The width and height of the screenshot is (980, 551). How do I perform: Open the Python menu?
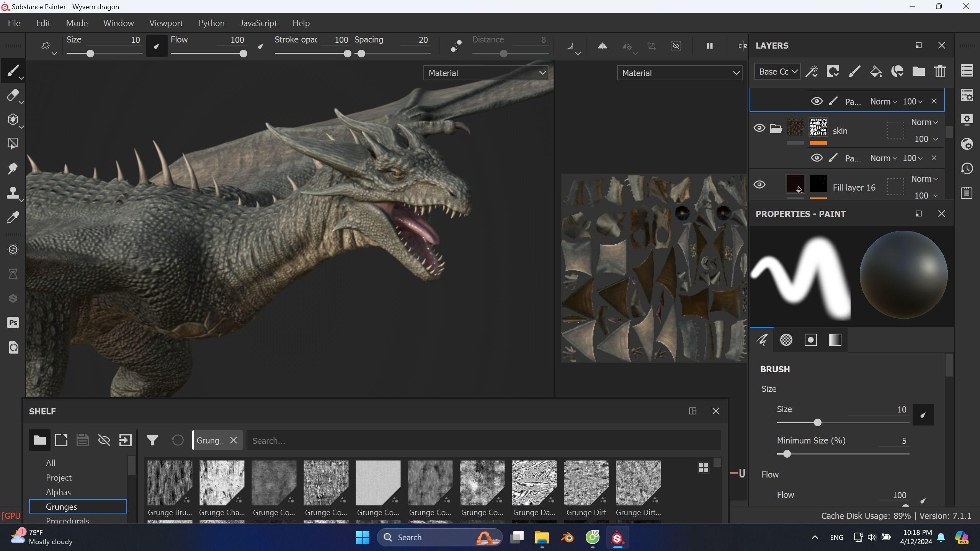pyautogui.click(x=211, y=23)
